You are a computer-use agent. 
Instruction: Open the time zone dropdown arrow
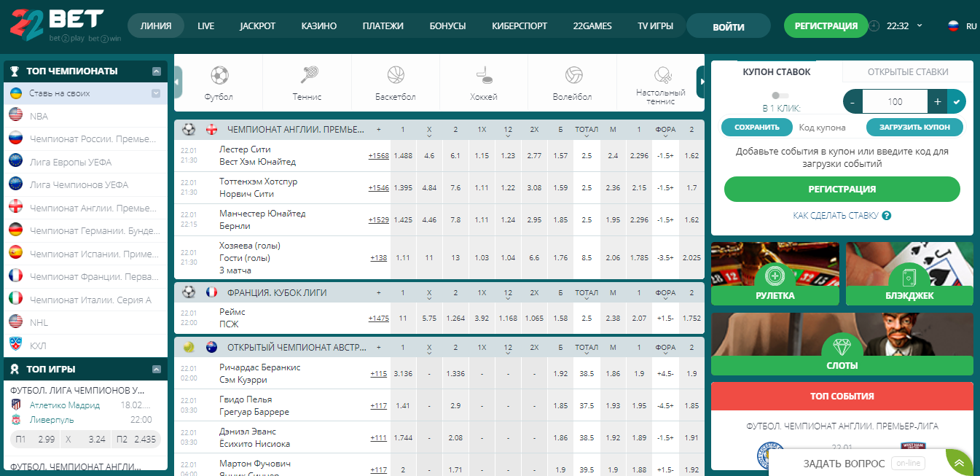(x=920, y=26)
